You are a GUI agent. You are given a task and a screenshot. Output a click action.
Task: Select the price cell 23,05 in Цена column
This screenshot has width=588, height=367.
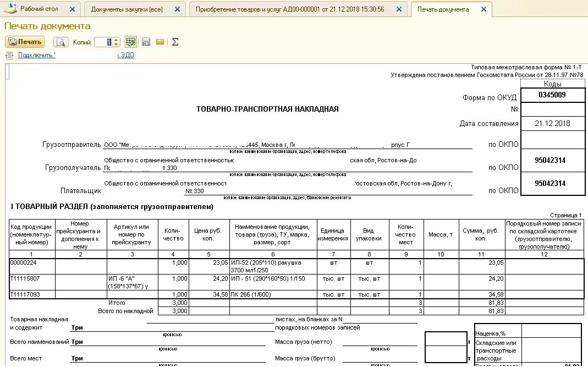click(x=208, y=266)
